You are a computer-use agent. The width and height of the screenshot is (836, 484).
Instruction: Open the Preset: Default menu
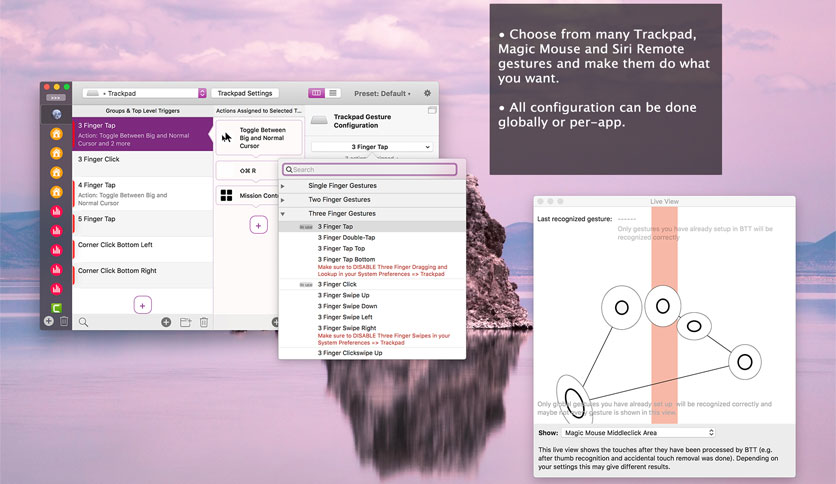382,93
